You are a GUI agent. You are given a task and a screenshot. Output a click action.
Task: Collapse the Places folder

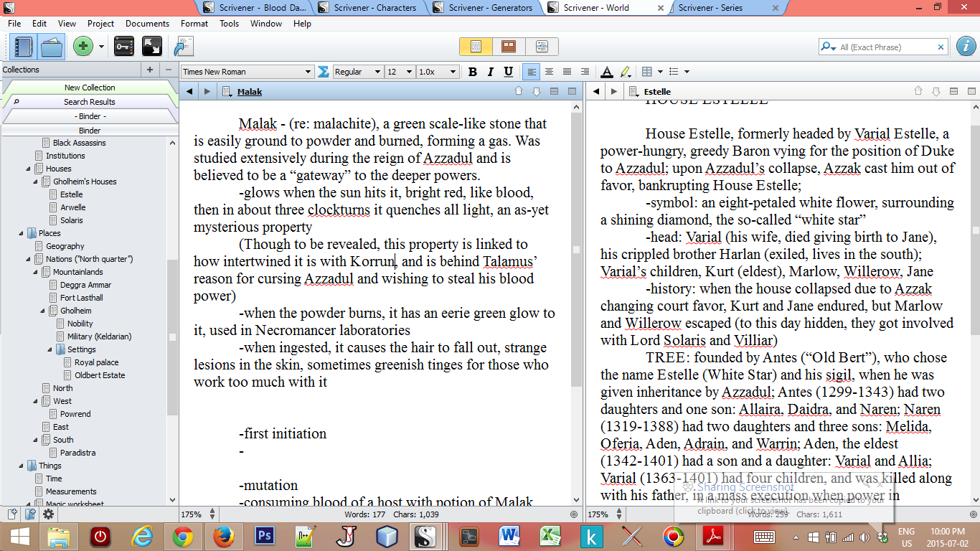click(x=22, y=233)
